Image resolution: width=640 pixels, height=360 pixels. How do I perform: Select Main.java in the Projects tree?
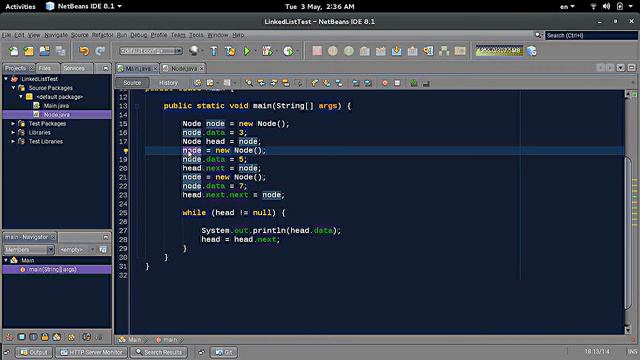pos(56,106)
